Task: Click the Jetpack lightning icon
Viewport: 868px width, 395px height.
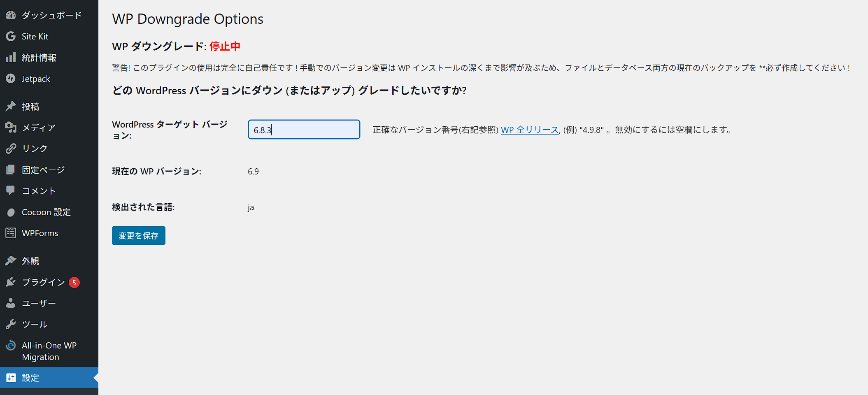Action: point(11,79)
